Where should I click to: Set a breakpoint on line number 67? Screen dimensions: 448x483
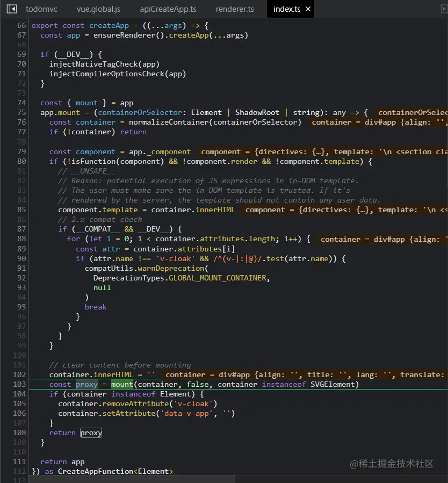21,35
